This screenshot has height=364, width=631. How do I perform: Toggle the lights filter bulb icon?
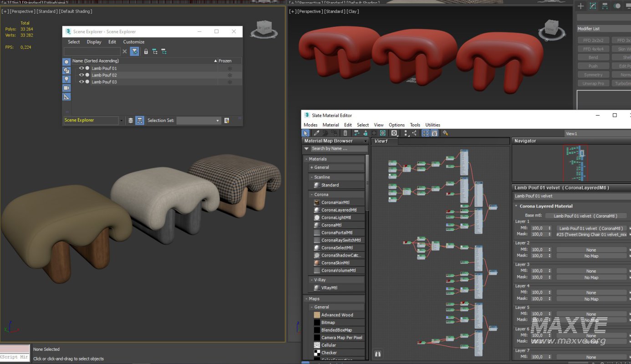(x=66, y=79)
